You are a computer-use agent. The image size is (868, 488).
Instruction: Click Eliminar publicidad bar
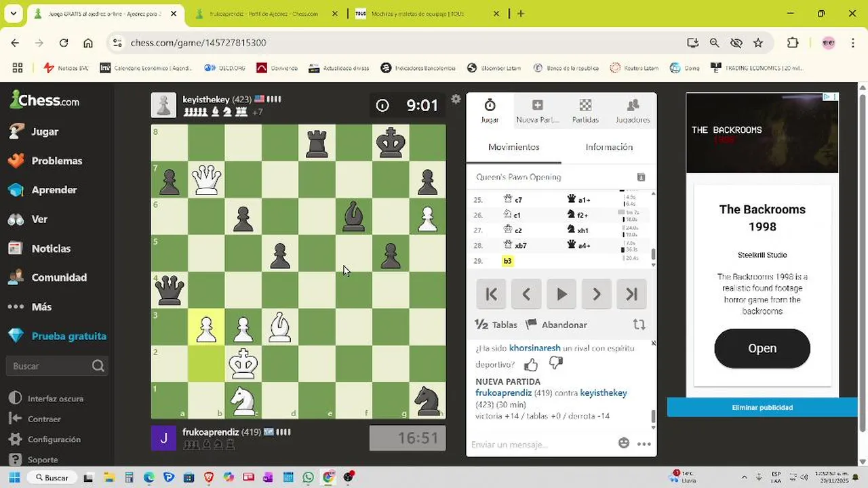(762, 407)
